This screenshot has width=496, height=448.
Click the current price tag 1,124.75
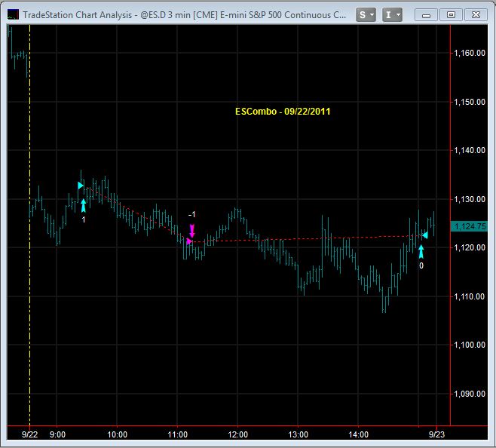(469, 226)
